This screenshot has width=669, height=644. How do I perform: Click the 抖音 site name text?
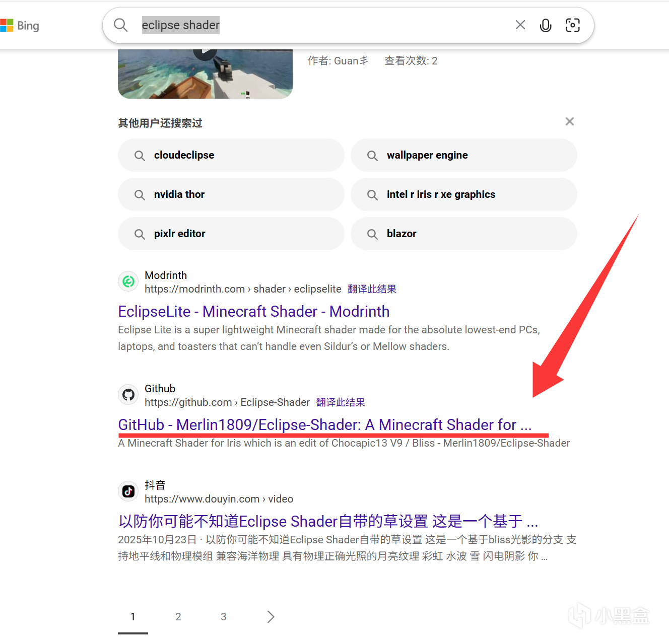click(155, 485)
